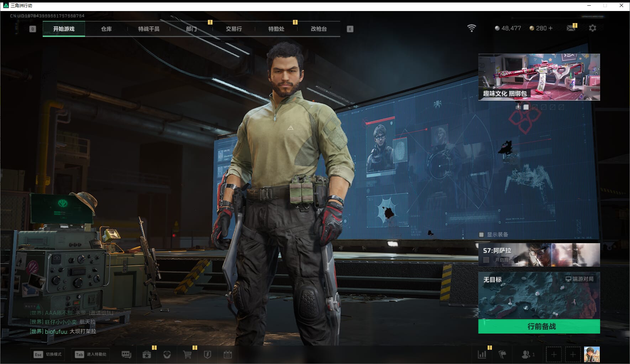Open the S7:阿萨拉 season banner
Image resolution: width=630 pixels, height=364 pixels.
point(539,255)
